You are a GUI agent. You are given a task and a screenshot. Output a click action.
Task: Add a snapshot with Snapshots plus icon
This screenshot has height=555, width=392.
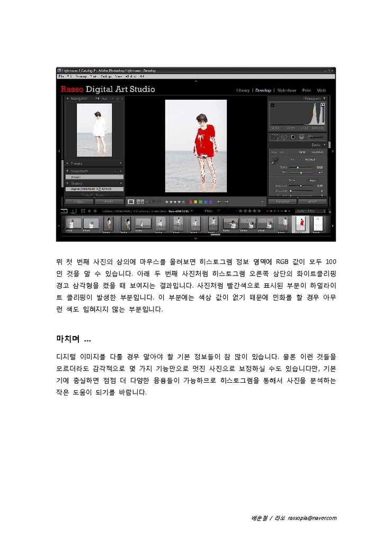click(121, 171)
